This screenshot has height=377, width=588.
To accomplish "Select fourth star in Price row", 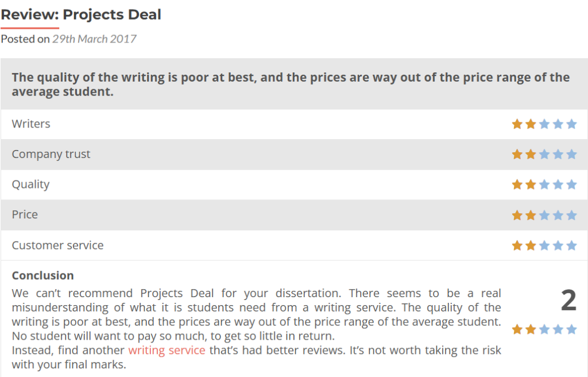I will click(x=558, y=215).
